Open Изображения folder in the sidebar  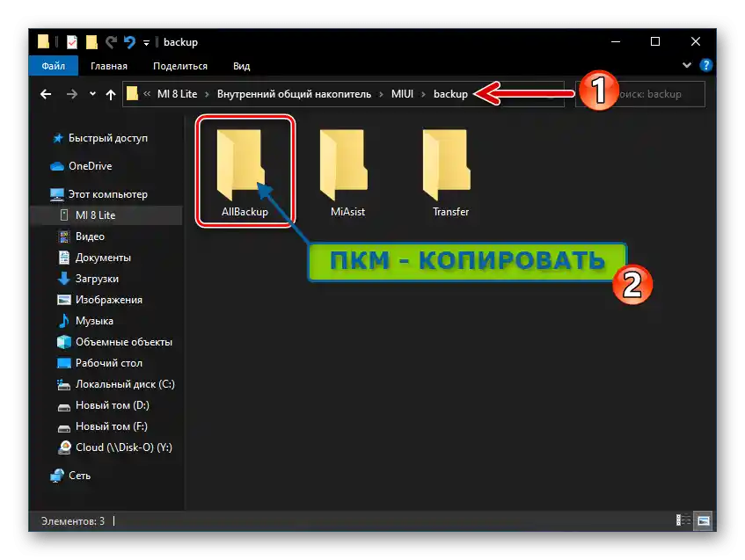pos(99,300)
